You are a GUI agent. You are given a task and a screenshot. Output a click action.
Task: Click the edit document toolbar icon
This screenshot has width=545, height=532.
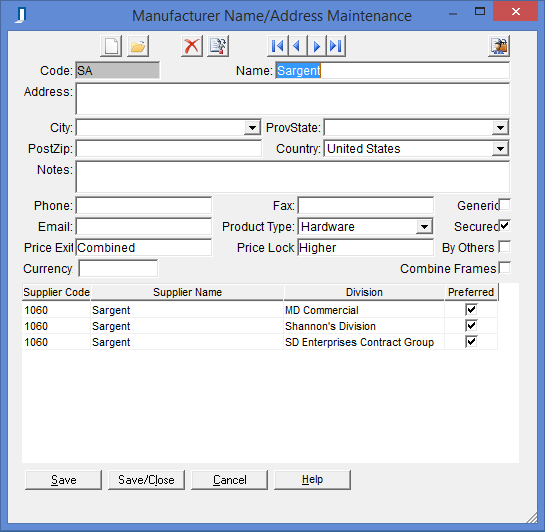218,46
